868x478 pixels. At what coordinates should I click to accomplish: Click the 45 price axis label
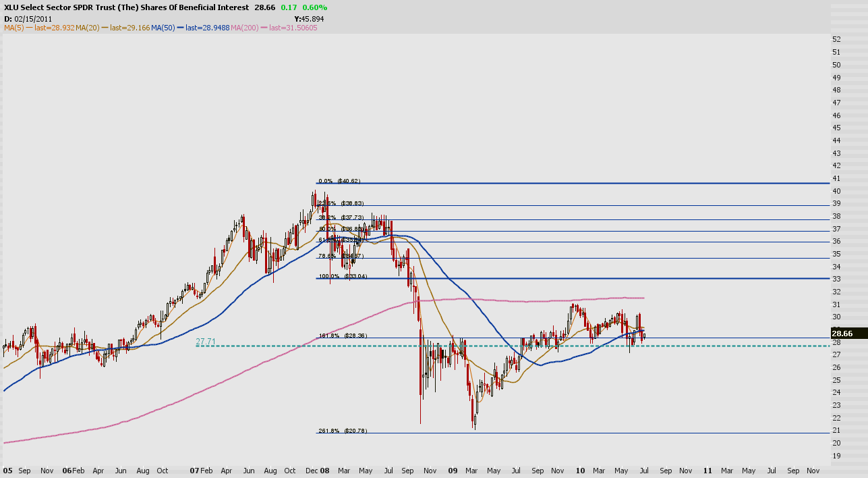836,128
